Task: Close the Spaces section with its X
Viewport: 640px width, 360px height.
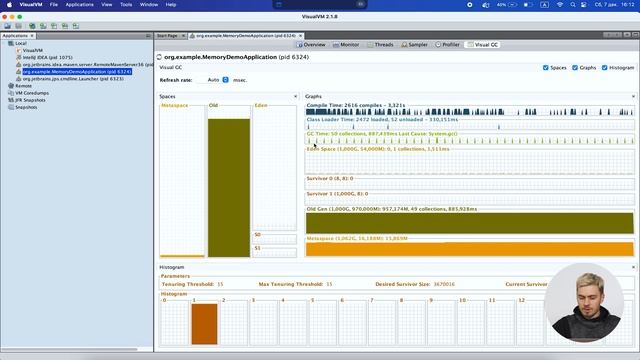Action: pyautogui.click(x=296, y=97)
